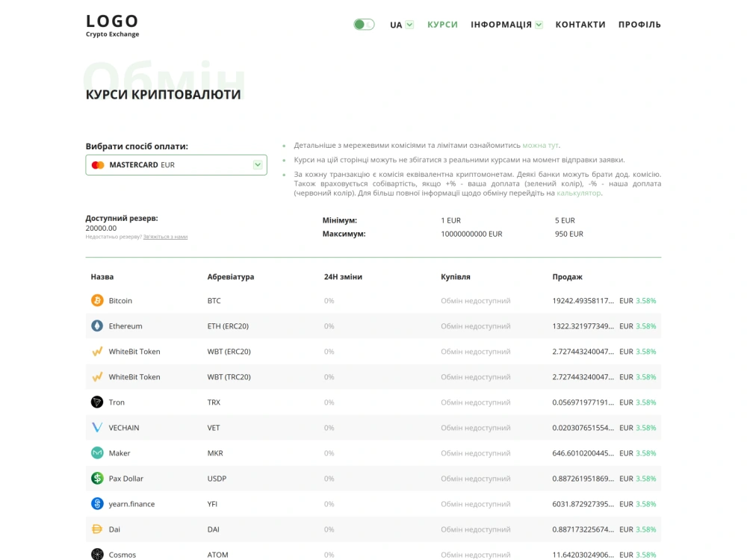Click the Dai coin icon
Screen dimensions: 747x560
tap(97, 529)
